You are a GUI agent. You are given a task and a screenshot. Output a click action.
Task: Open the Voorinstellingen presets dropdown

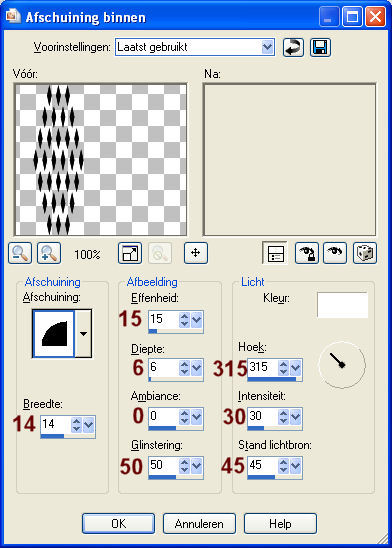click(267, 47)
